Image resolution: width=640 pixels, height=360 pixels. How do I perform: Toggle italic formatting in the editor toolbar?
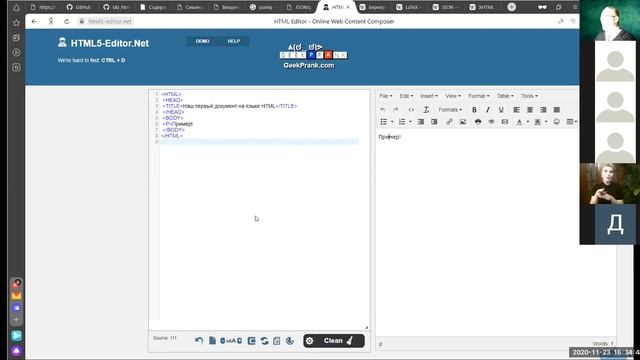pos(488,110)
